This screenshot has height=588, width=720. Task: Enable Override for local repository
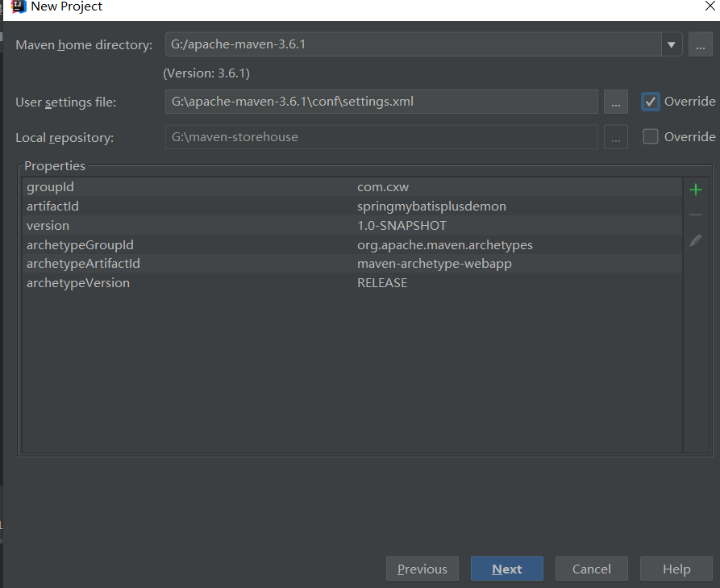[x=651, y=137]
